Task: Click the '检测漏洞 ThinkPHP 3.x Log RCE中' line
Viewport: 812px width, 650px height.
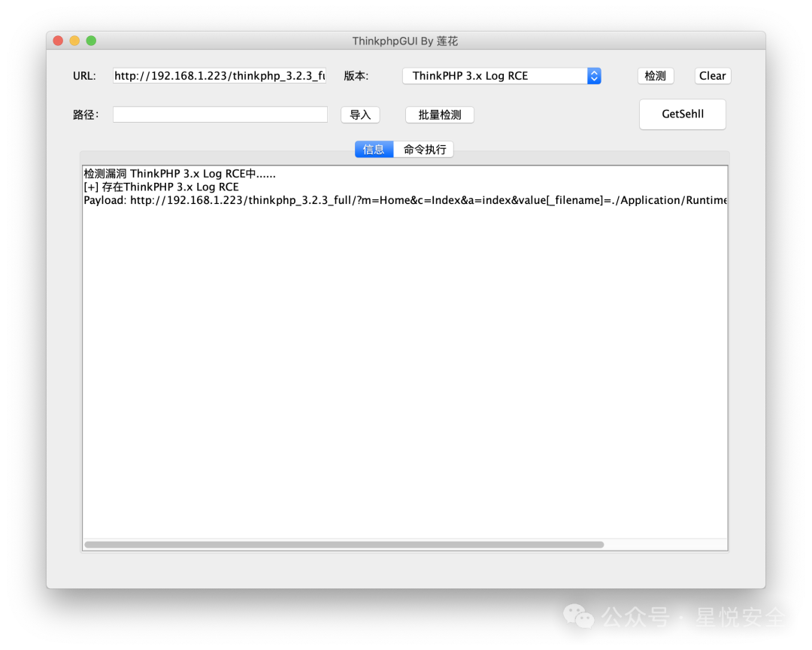Action: (x=180, y=174)
